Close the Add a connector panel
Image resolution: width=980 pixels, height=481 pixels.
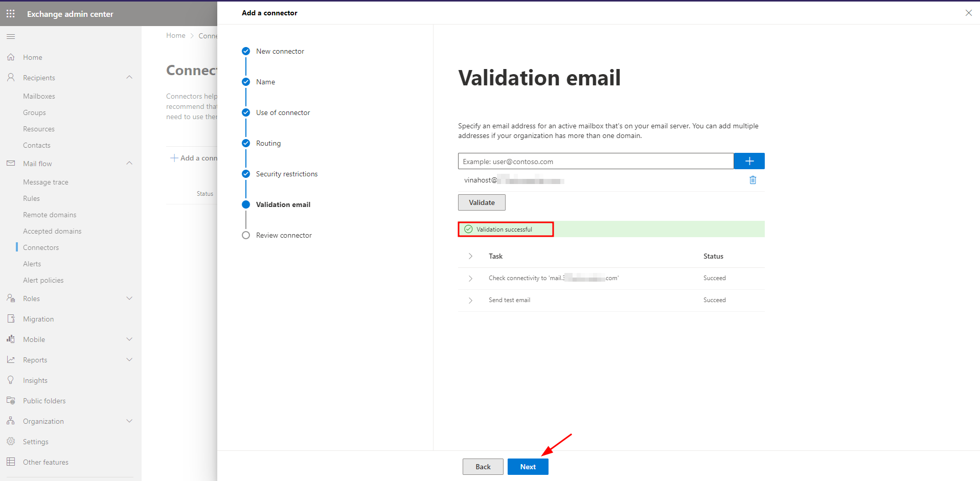(x=968, y=13)
